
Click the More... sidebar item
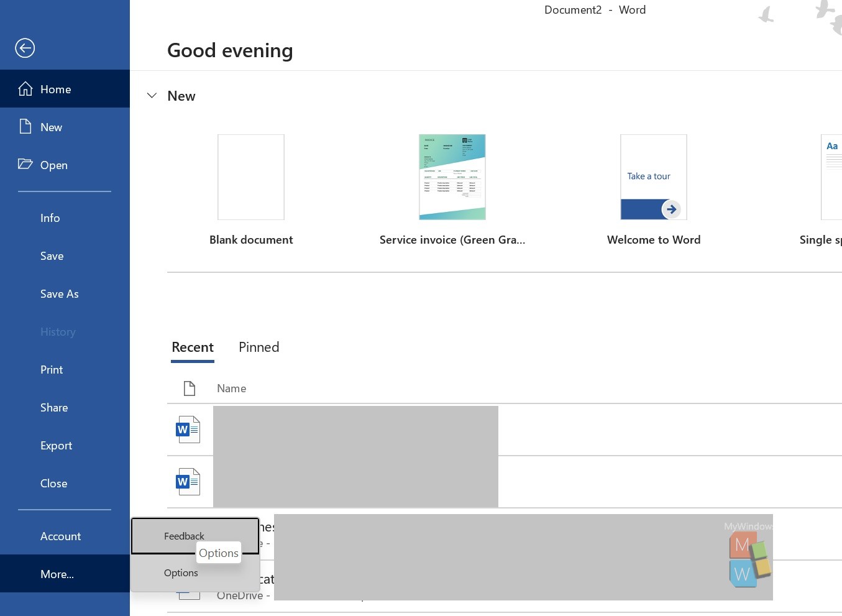[x=65, y=574]
